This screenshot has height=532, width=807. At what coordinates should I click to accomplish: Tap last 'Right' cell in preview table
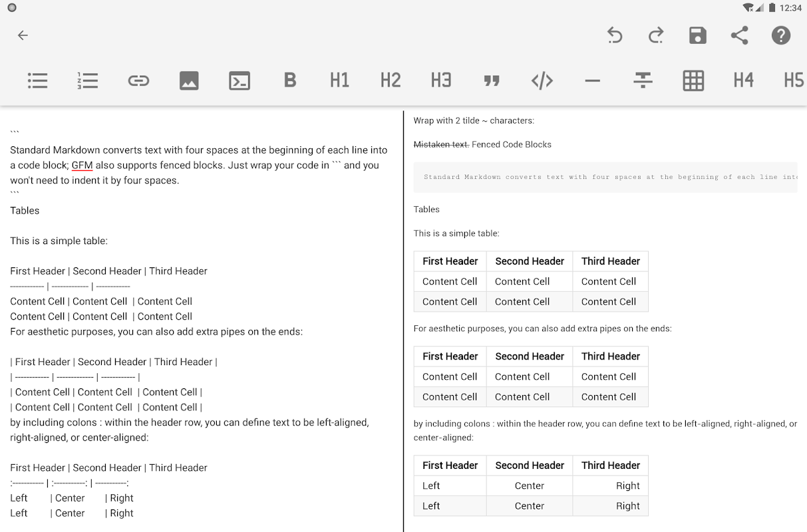[x=628, y=506]
